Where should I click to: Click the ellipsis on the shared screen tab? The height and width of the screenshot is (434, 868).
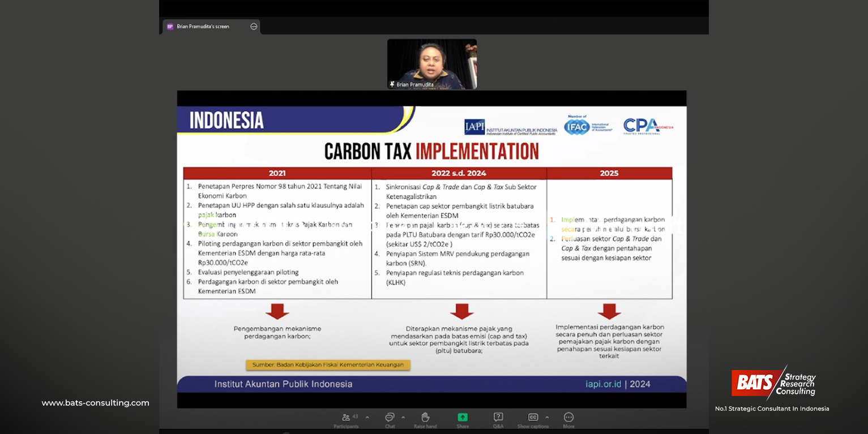coord(254,27)
